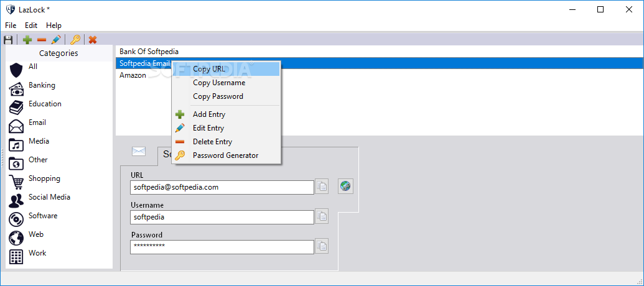644x286 pixels.
Task: Open URL in browser via globe button
Action: pyautogui.click(x=346, y=187)
